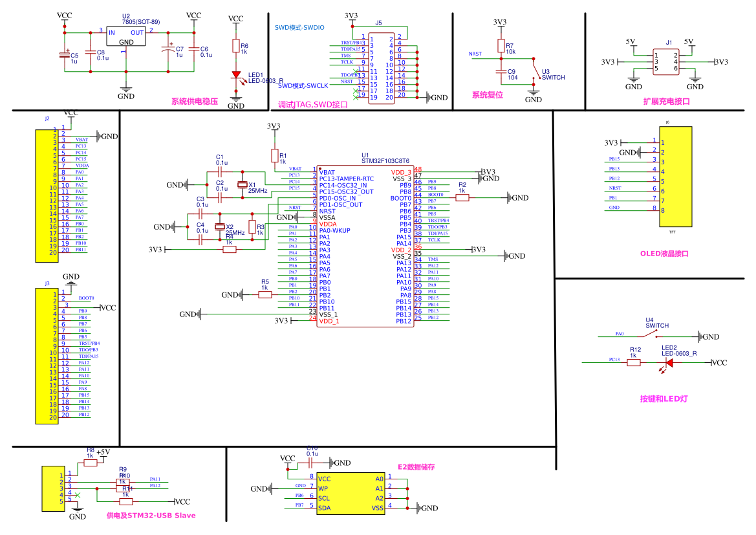This screenshot has height=535, width=756.
Task: Click the red LED1 diode symbol
Action: (237, 75)
